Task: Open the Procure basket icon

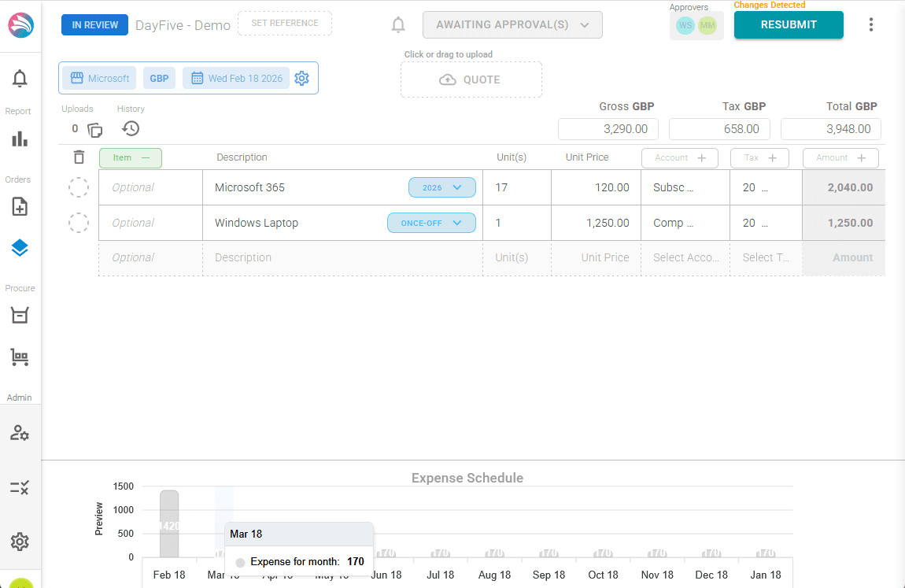Action: pyautogui.click(x=20, y=315)
